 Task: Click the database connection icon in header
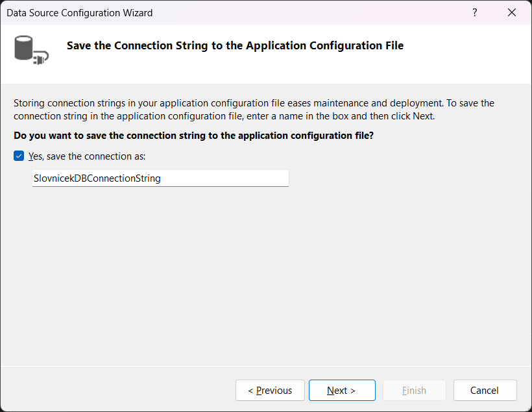coord(27,48)
